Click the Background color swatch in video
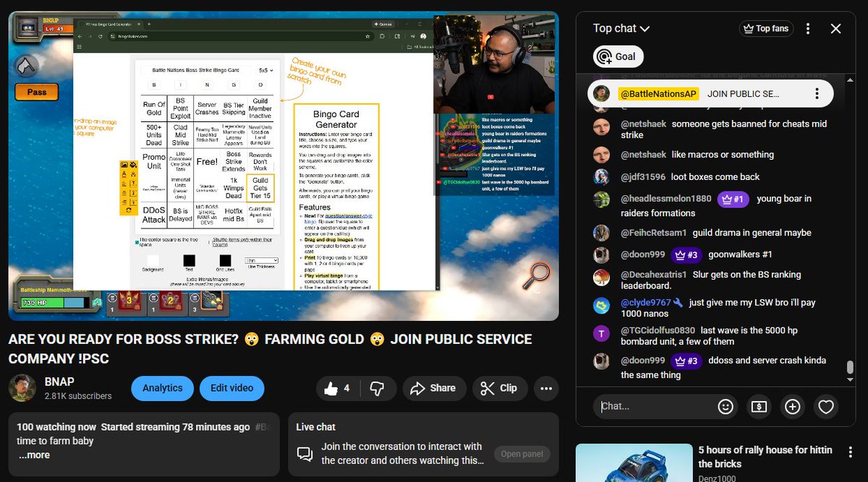Image resolution: width=868 pixels, height=482 pixels. tap(153, 261)
